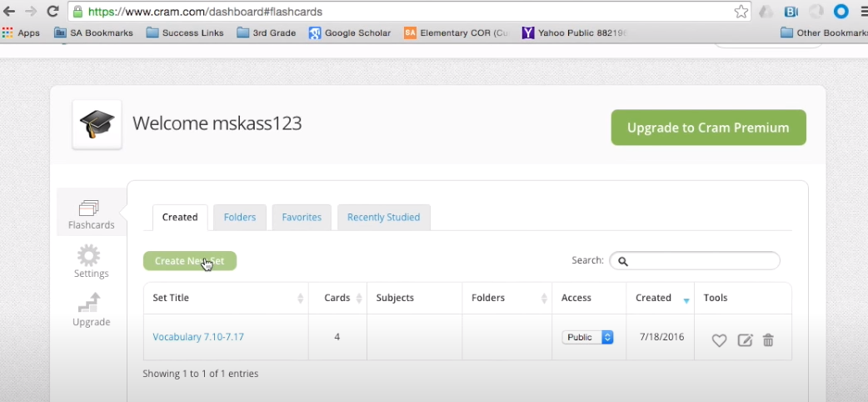868x402 pixels.
Task: Switch to the Favorites tab
Action: pyautogui.click(x=302, y=218)
